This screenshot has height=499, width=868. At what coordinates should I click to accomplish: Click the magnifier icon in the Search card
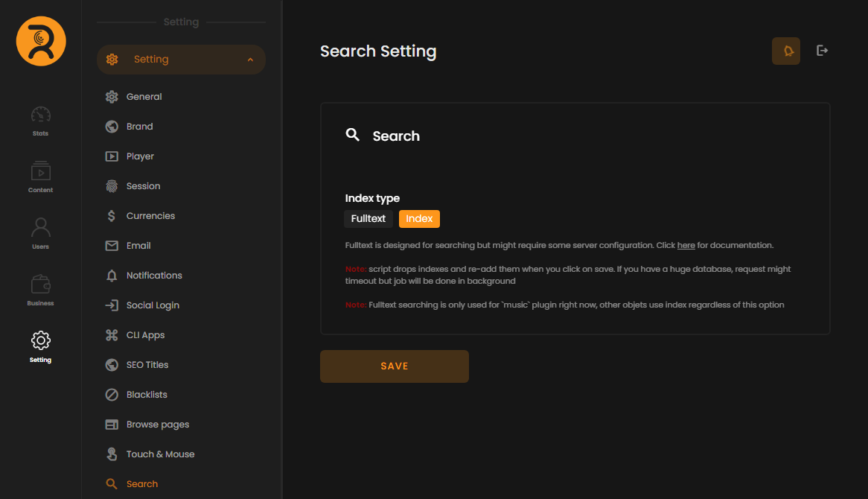tap(353, 135)
